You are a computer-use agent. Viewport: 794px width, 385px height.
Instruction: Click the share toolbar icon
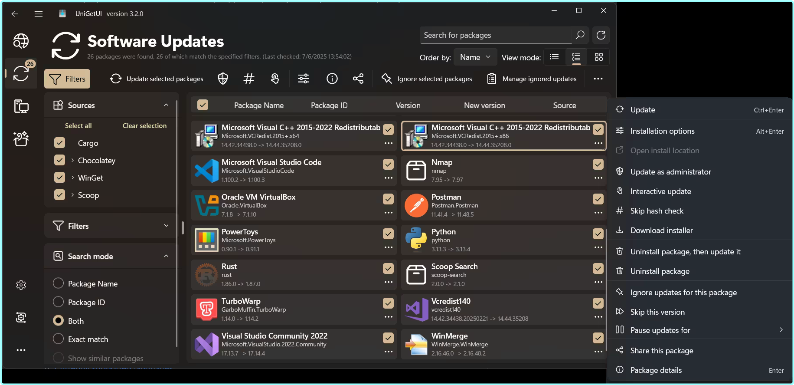(x=358, y=79)
